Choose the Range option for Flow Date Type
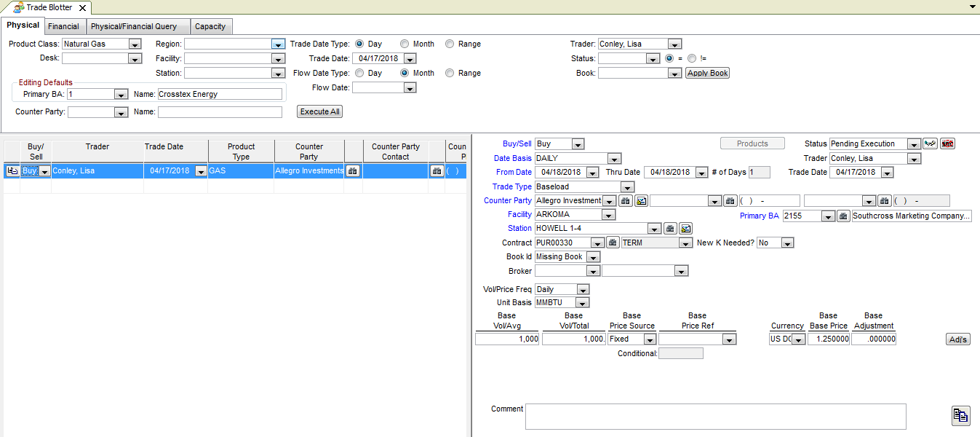Viewport: 980px width, 437px height. (x=450, y=73)
